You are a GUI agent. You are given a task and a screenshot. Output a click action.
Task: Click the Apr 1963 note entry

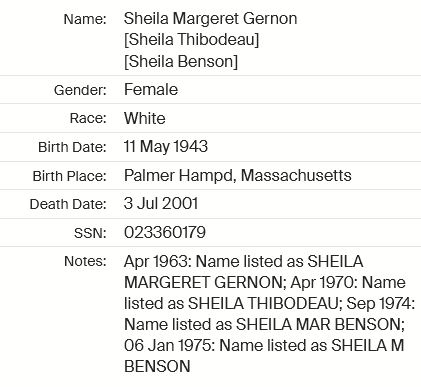click(156, 262)
